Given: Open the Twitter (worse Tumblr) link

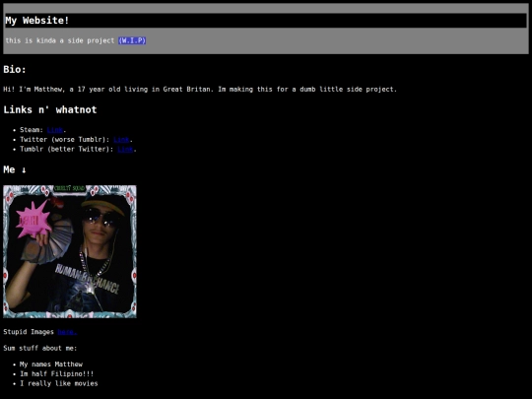Looking at the screenshot, I should click(121, 140).
